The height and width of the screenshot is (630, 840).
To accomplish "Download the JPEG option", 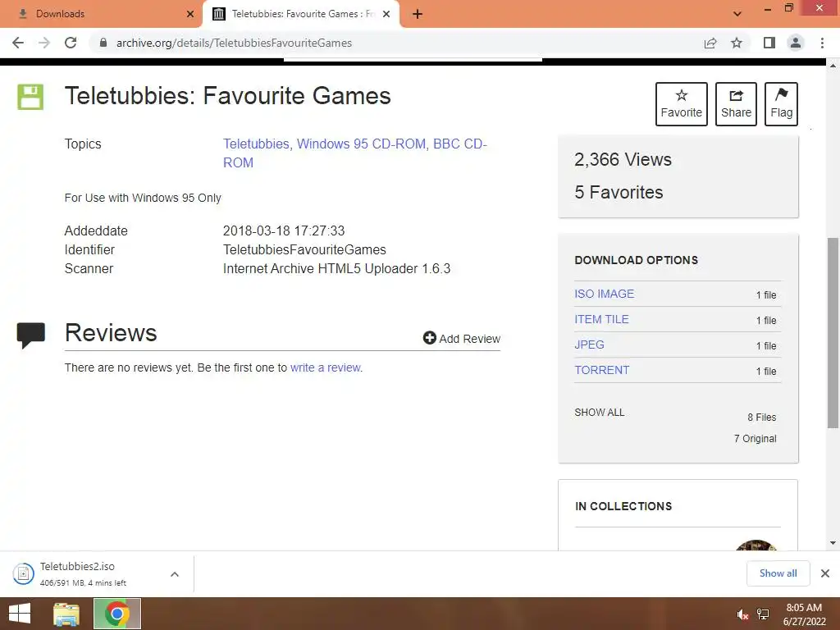I will point(589,345).
